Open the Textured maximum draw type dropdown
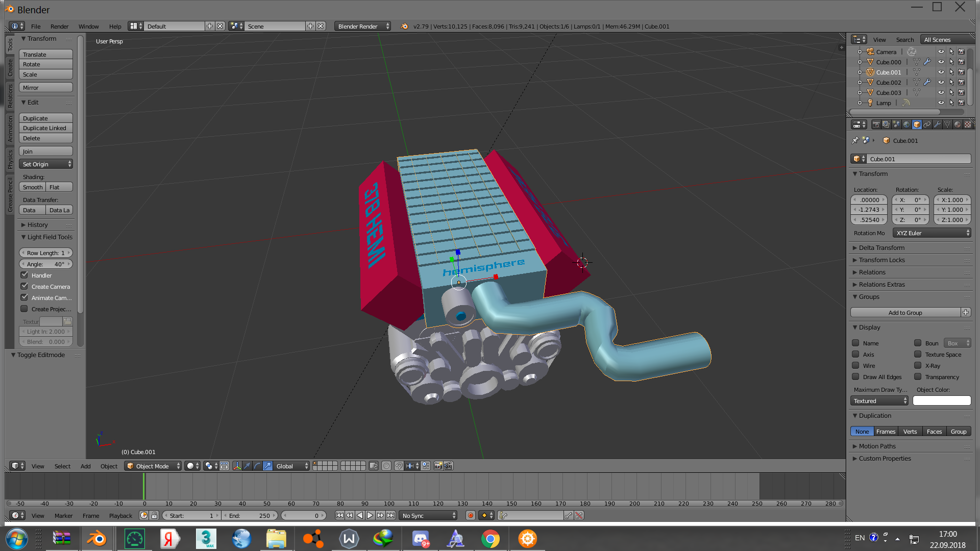The image size is (980, 551). 879,401
